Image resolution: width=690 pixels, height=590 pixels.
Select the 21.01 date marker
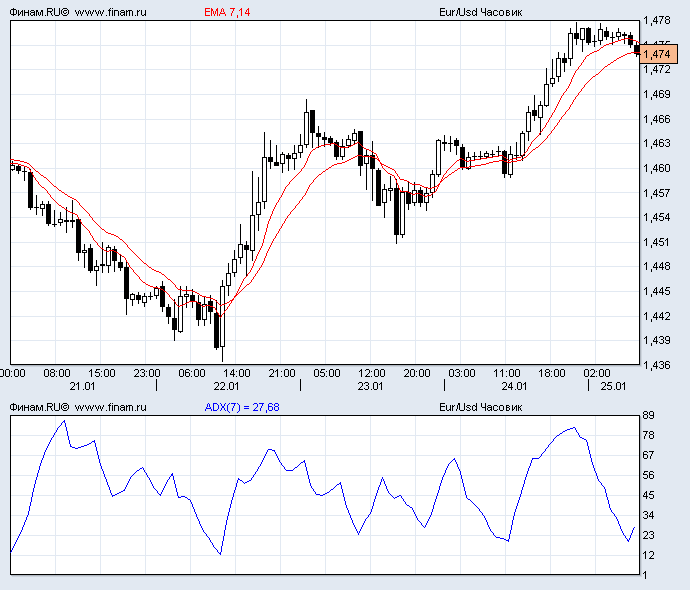83,386
